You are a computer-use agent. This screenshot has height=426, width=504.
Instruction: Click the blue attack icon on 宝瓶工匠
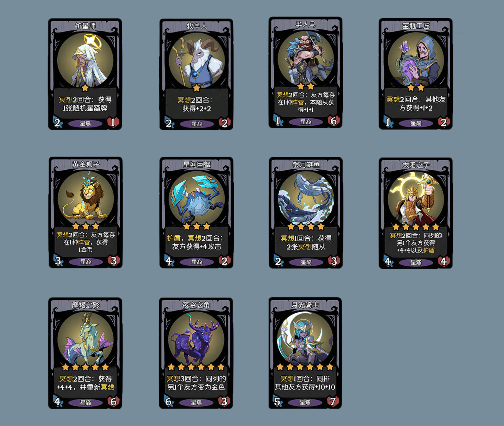click(388, 122)
